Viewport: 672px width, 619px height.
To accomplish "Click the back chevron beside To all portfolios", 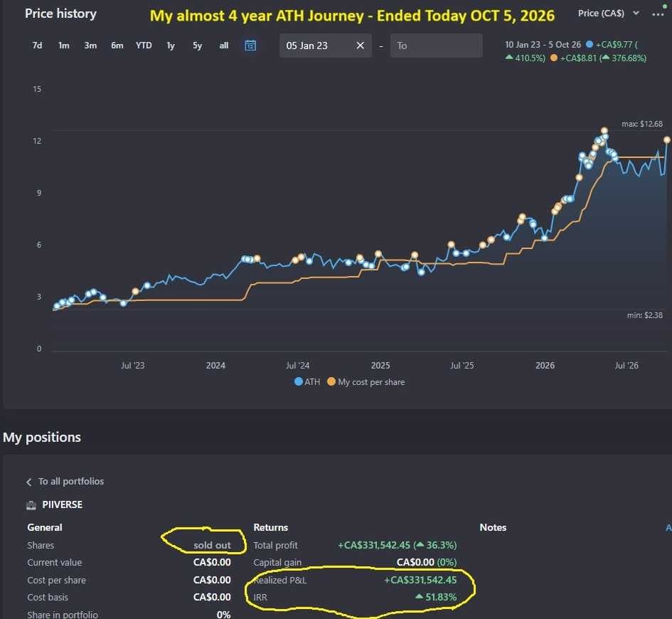I will (x=28, y=482).
